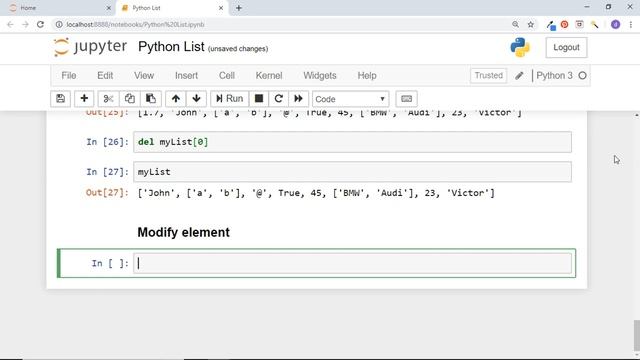Click the Python 3 kernel name

[554, 76]
